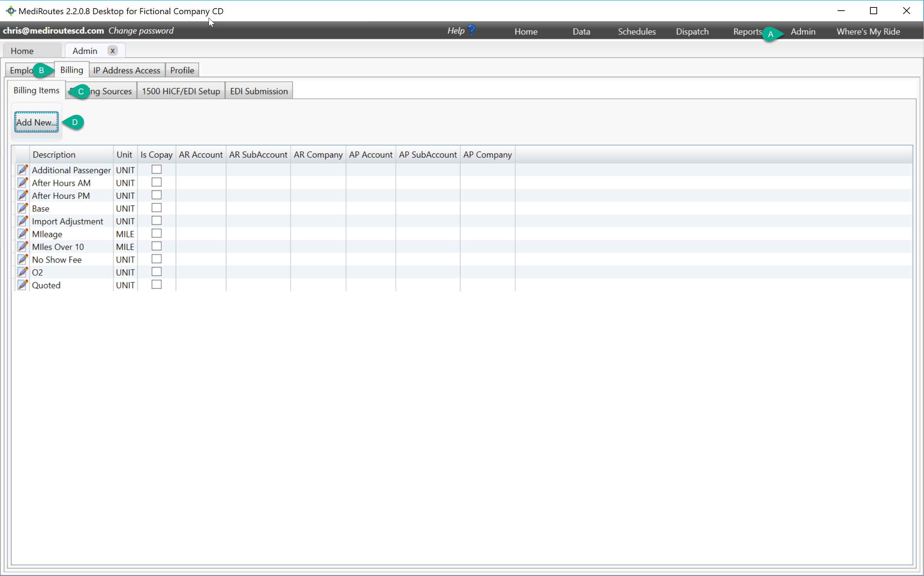This screenshot has height=576, width=924.
Task: Check Is Copay for the Base item
Action: [156, 207]
